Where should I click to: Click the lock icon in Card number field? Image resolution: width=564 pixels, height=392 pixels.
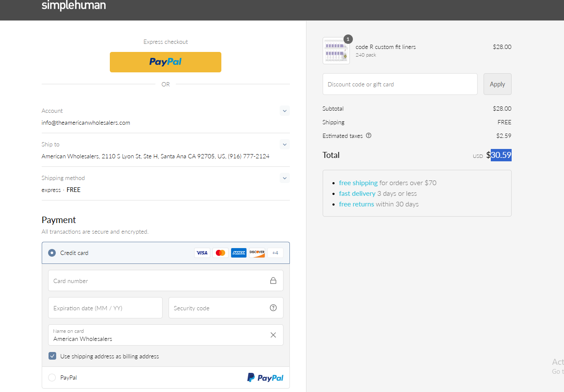[273, 280]
